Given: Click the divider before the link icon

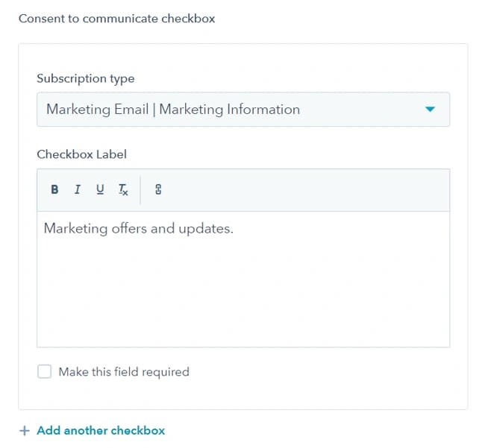Looking at the screenshot, I should click(140, 190).
